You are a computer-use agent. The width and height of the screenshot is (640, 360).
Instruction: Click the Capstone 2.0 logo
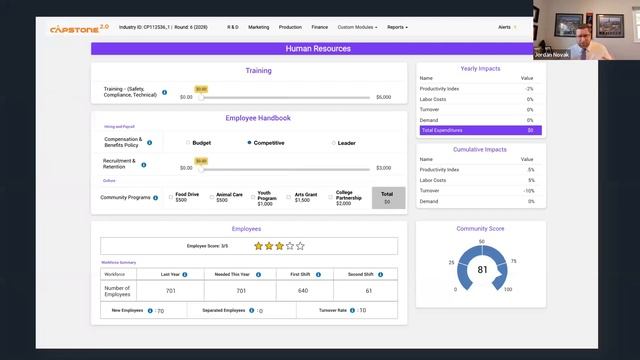click(79, 29)
